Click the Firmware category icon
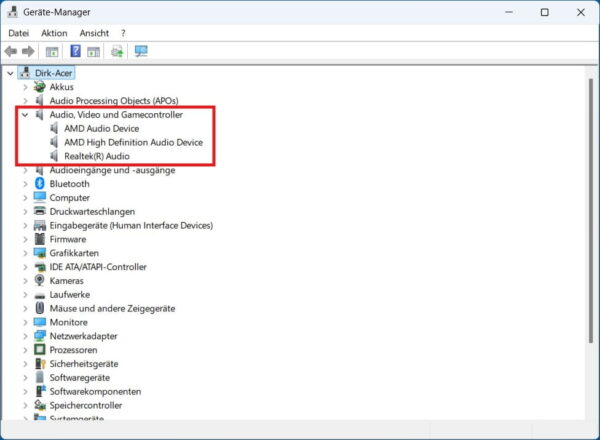Screen dimensions: 600x440 click(39, 239)
